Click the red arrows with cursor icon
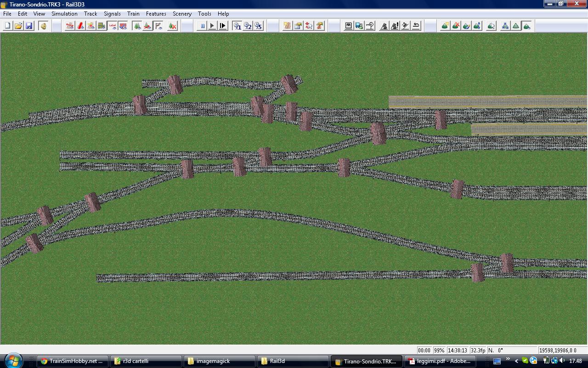 (x=309, y=26)
